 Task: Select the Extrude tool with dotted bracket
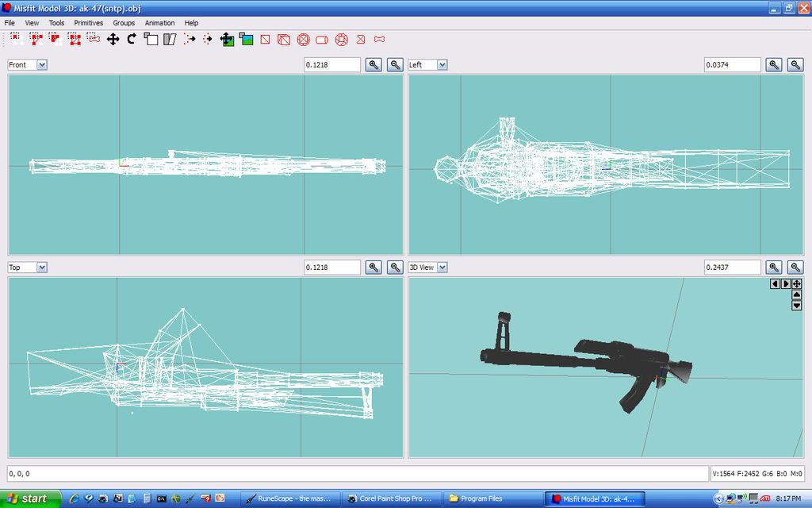(x=190, y=39)
